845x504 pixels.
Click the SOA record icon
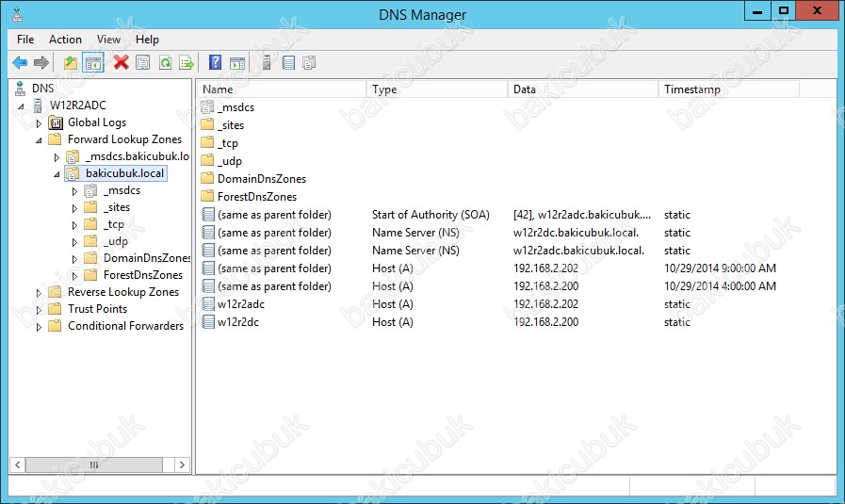pyautogui.click(x=208, y=215)
